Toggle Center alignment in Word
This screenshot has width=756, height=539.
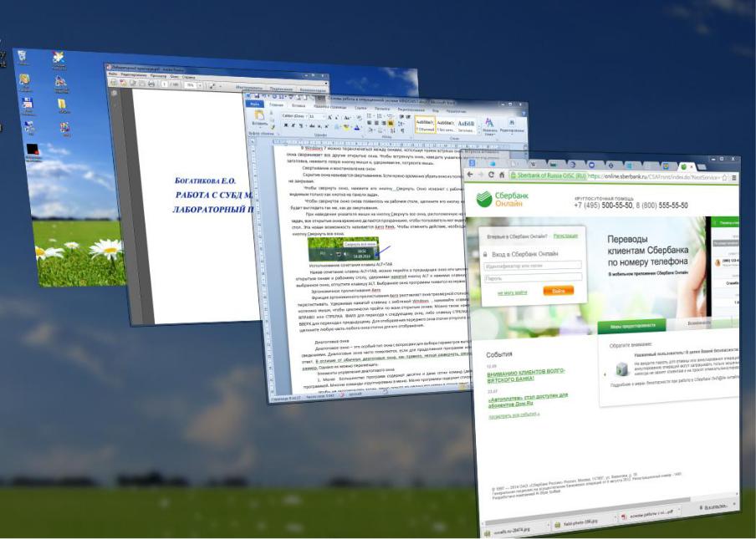pyautogui.click(x=376, y=123)
